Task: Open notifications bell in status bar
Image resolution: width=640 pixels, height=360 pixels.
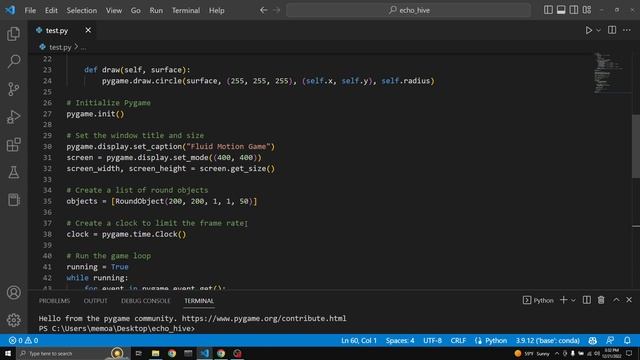Action: [627, 340]
